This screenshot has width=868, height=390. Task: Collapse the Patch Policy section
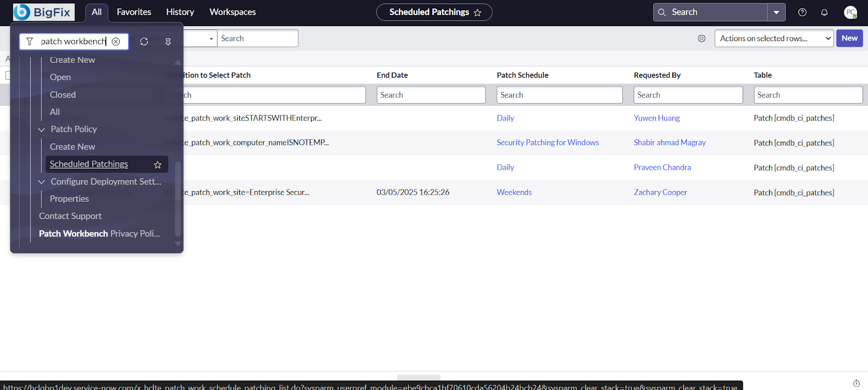tap(42, 130)
